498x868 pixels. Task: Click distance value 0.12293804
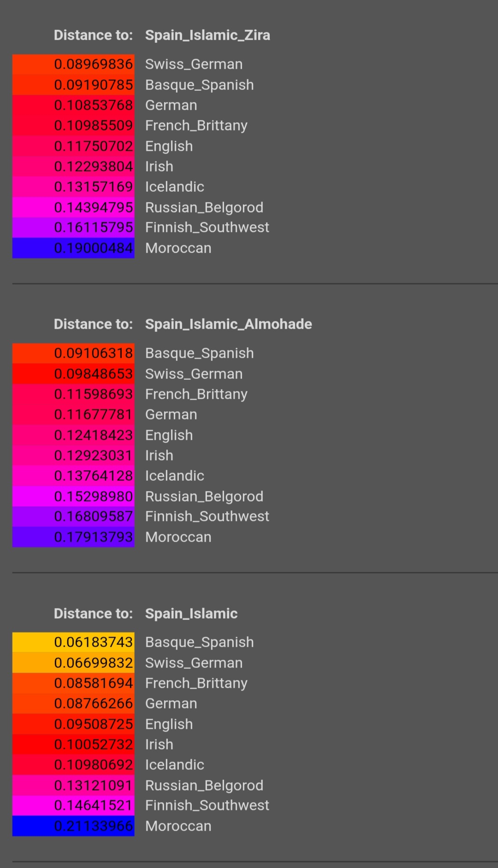point(73,166)
